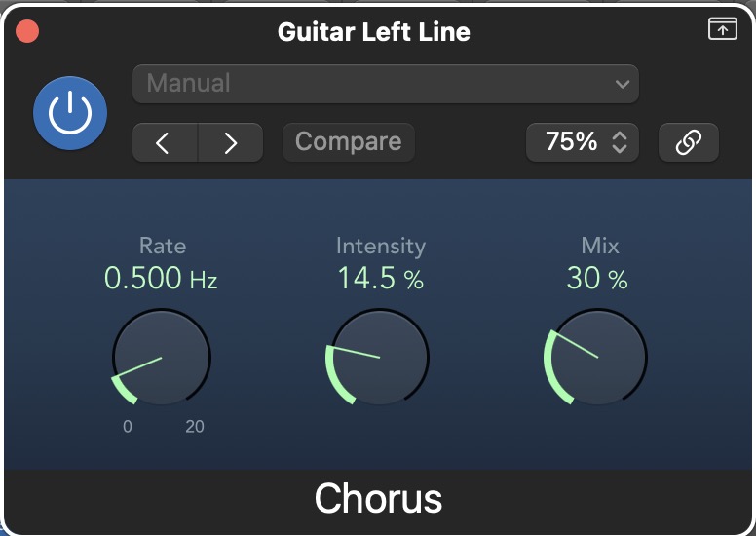Close the Guitar Left Line window
Viewport: 756px width, 536px height.
(x=27, y=31)
